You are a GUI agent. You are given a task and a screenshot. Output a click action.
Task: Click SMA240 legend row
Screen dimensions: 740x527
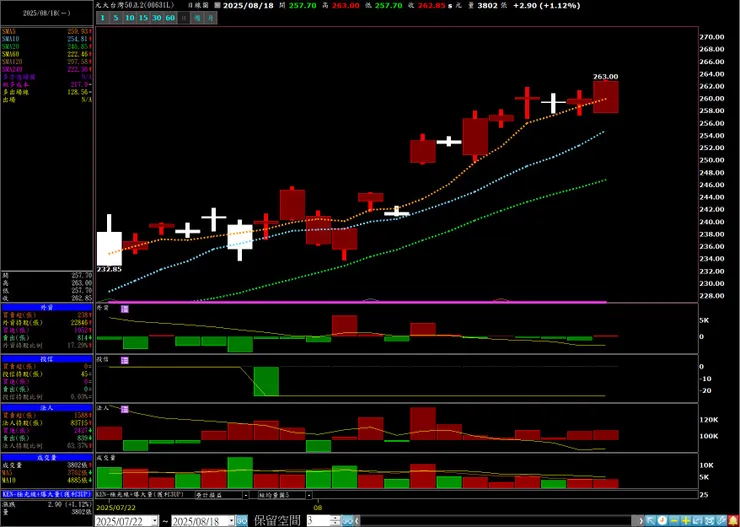pos(47,69)
